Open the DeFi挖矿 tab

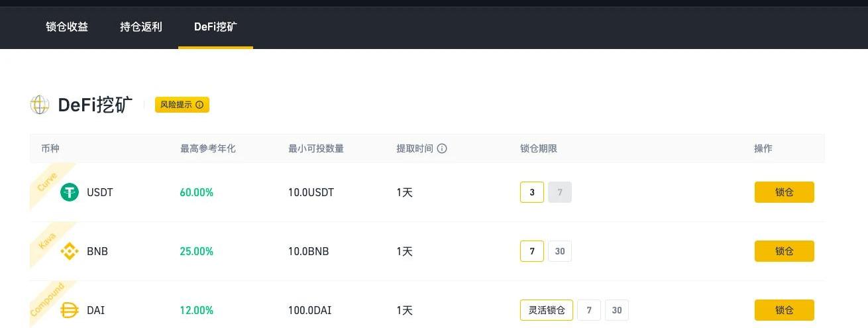click(x=215, y=27)
